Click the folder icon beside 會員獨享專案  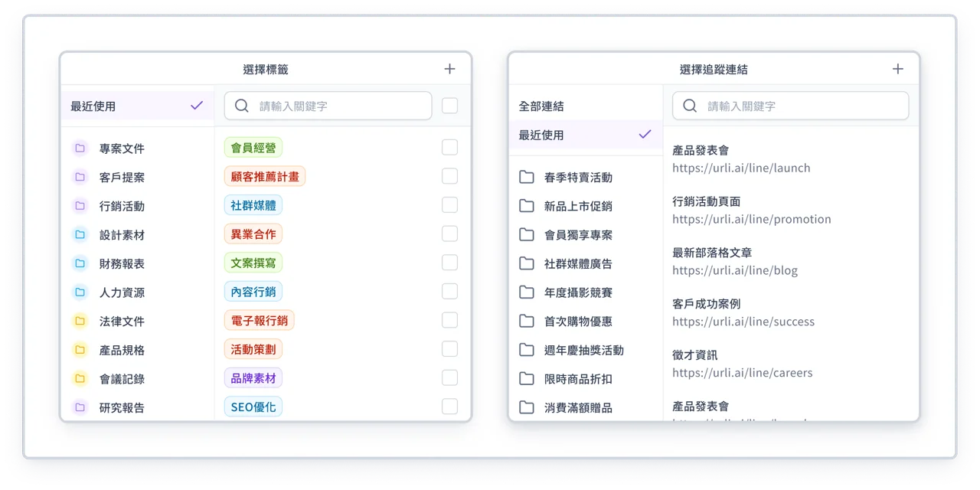[527, 235]
